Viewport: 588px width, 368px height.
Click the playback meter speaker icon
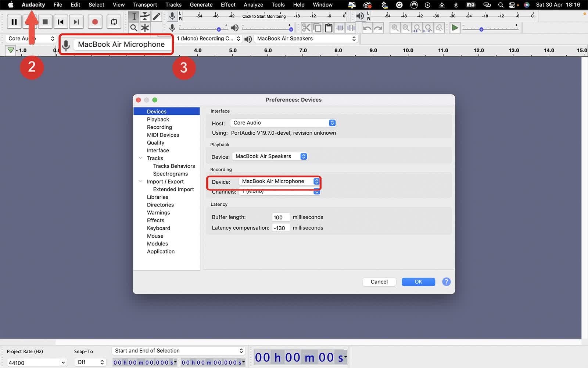tap(360, 16)
